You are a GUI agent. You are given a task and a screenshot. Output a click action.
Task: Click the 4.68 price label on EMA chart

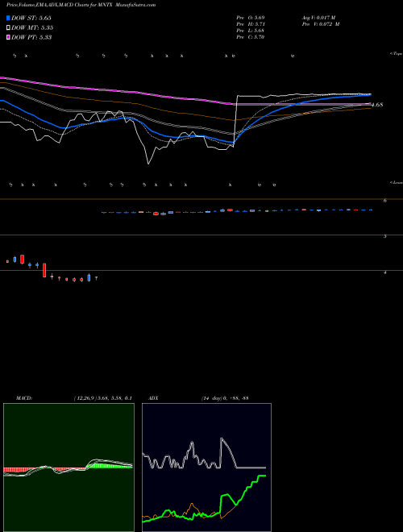point(377,105)
